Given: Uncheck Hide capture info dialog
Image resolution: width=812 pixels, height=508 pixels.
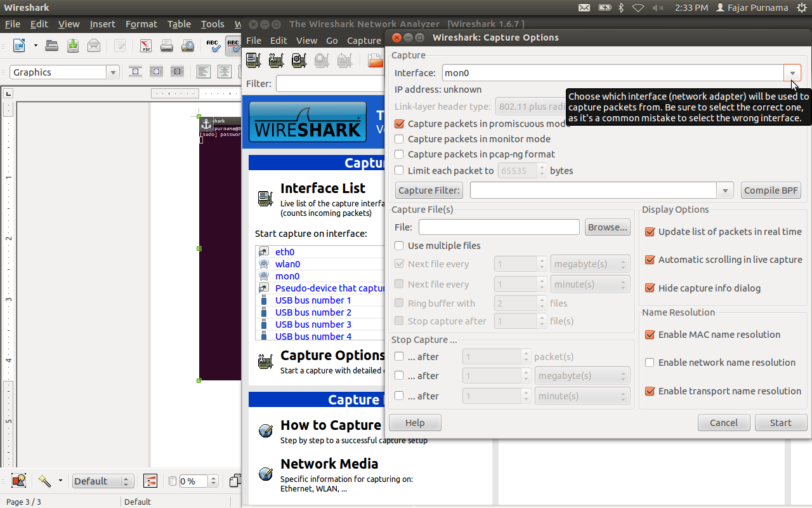Looking at the screenshot, I should 650,288.
